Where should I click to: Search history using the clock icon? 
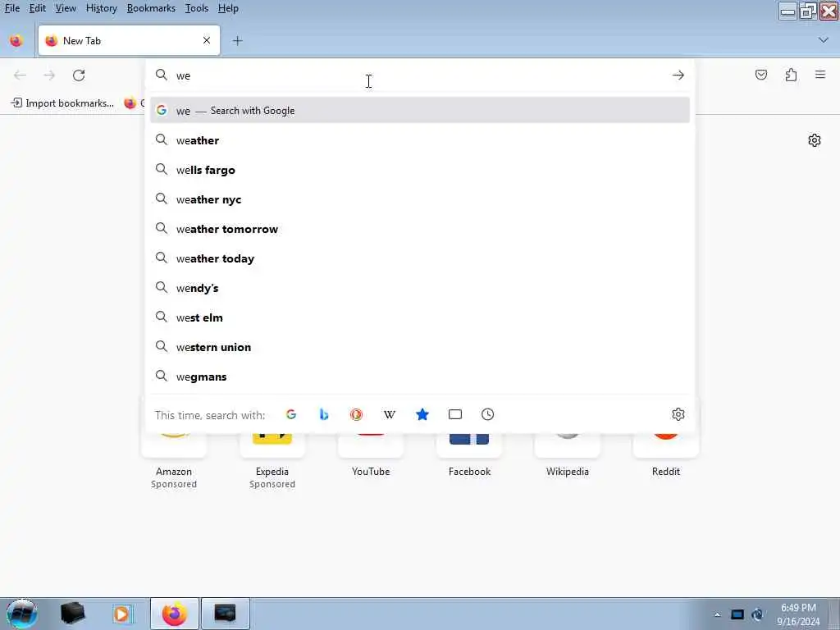pyautogui.click(x=487, y=414)
